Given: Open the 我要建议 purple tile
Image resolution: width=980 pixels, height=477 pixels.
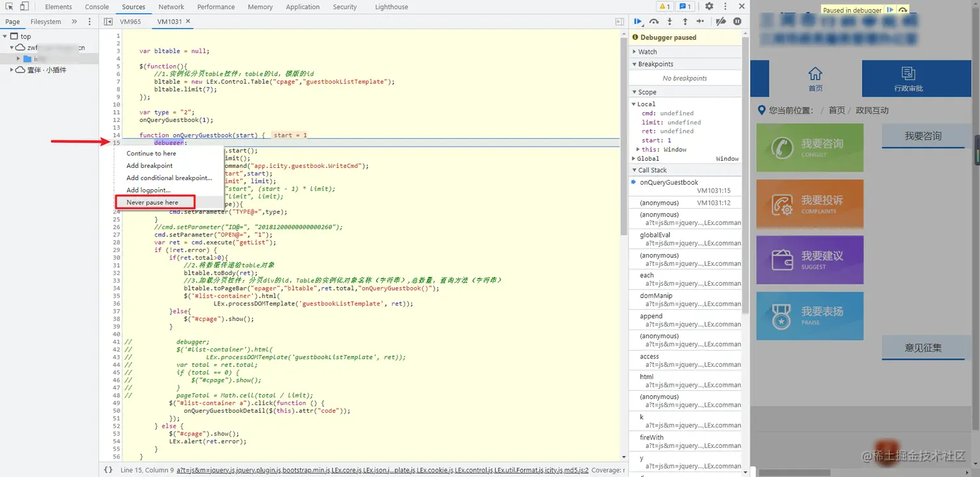Looking at the screenshot, I should tap(810, 259).
